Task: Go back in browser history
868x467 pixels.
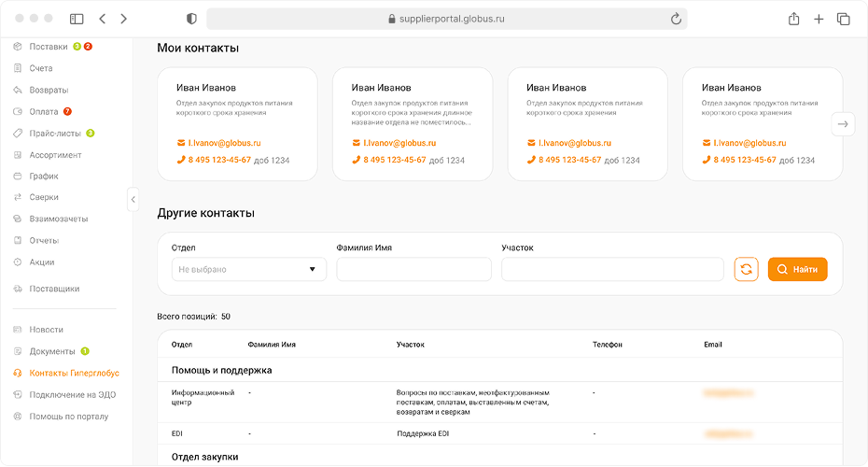Action: (103, 19)
